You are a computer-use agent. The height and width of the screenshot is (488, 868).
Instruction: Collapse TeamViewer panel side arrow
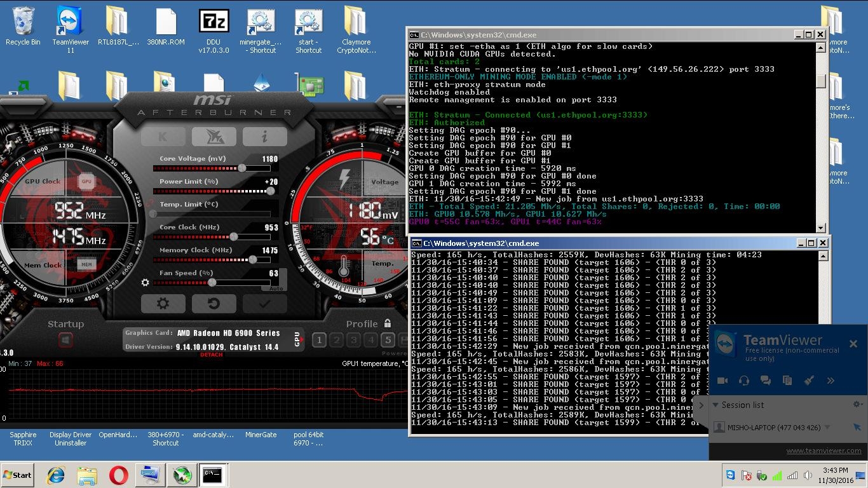[702, 405]
